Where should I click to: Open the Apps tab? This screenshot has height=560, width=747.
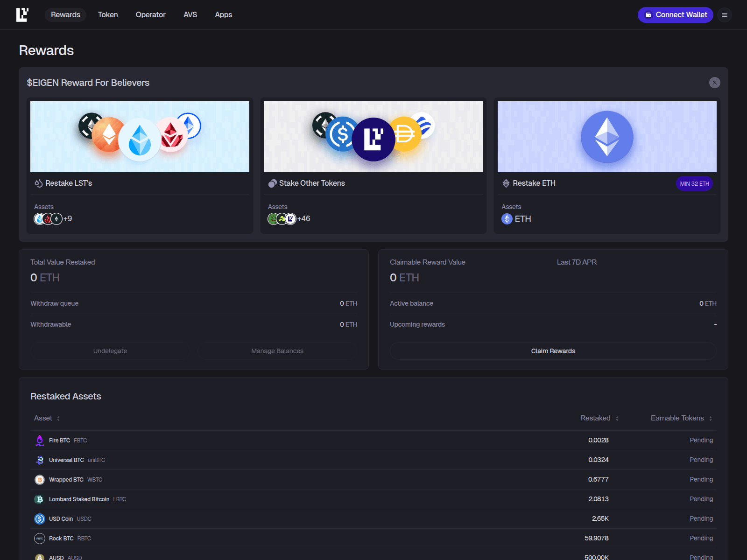click(x=223, y=15)
